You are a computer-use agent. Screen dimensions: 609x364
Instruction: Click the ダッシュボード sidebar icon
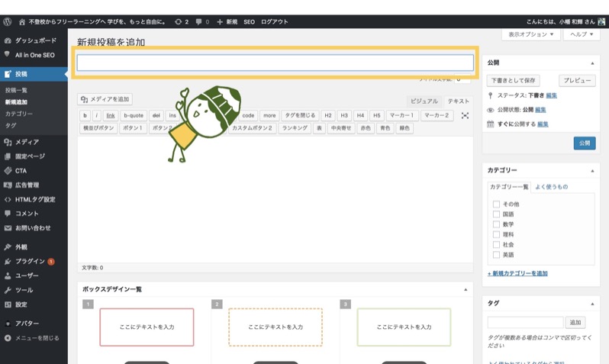tap(8, 40)
